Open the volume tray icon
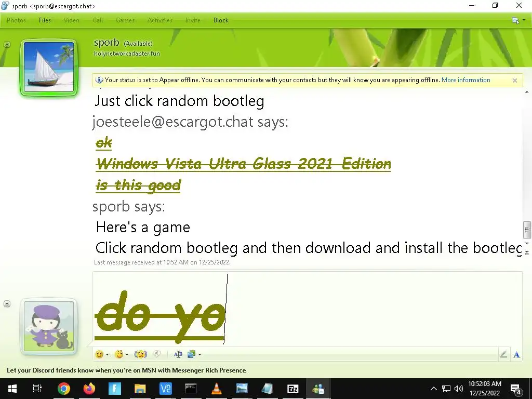Screen dimensions: 532x399 458,389
